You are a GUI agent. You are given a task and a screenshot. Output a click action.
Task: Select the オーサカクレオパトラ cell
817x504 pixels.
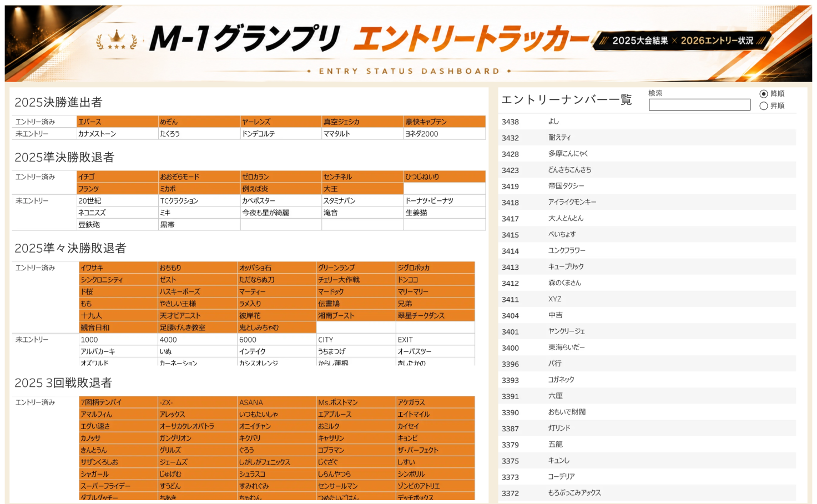pos(198,426)
